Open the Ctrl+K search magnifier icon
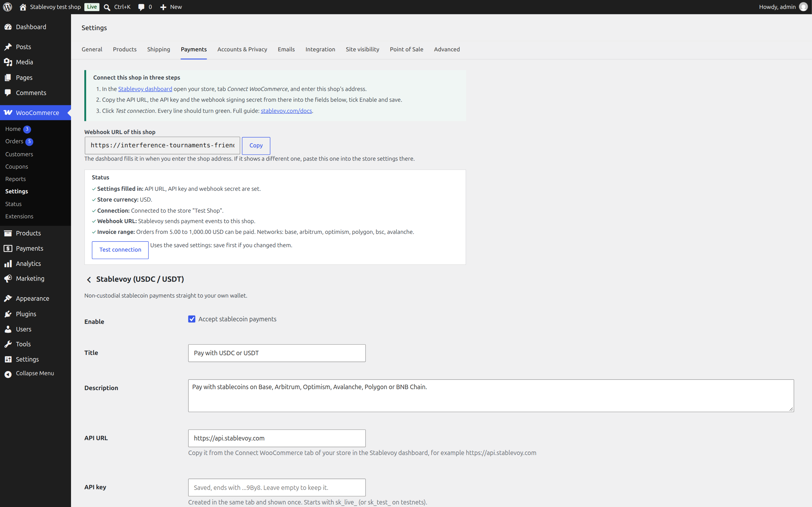The image size is (812, 507). click(x=107, y=7)
